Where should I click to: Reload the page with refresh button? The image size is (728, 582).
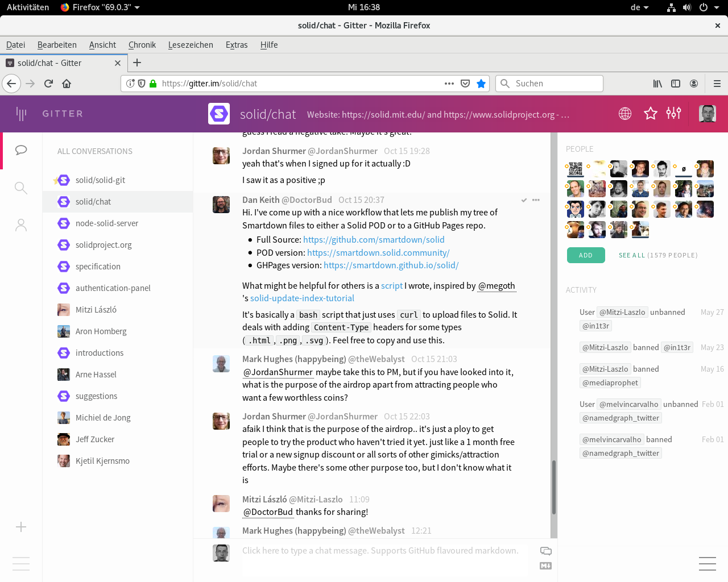coord(48,84)
